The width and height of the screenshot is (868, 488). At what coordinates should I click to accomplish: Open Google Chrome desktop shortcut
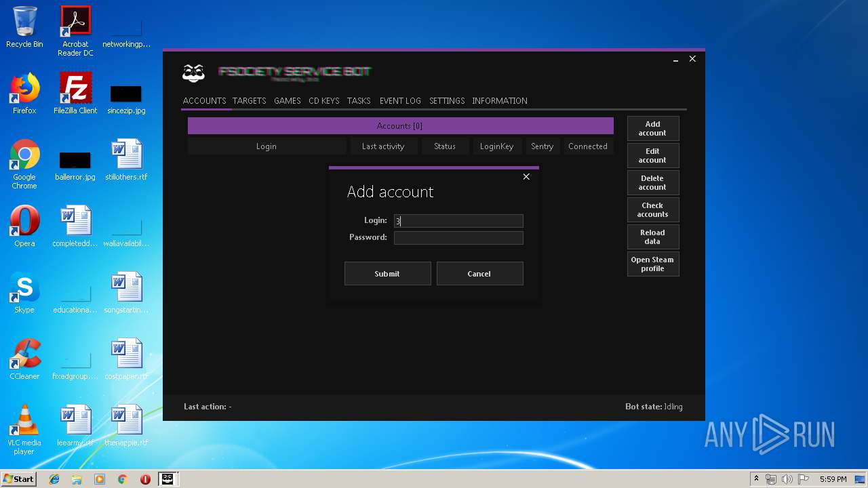pos(24,164)
